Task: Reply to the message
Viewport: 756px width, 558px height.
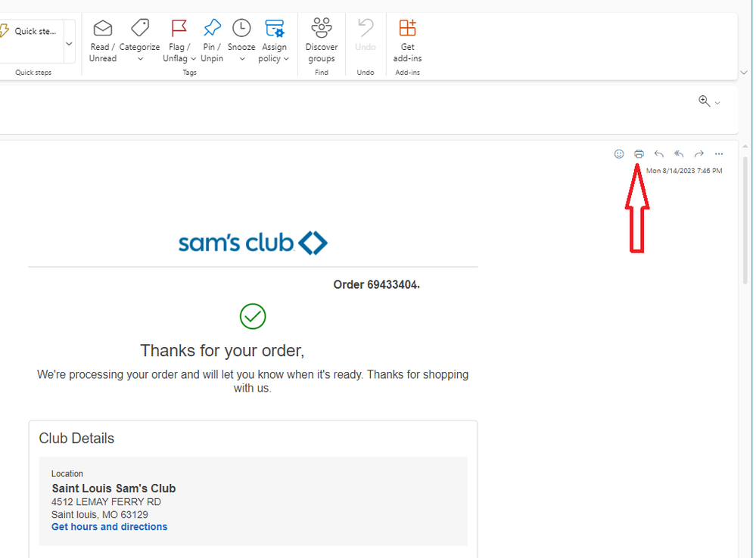Action: pos(658,153)
